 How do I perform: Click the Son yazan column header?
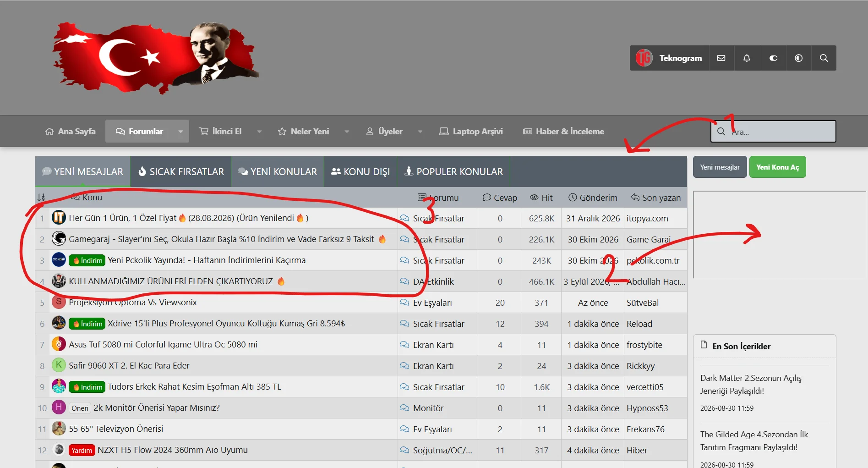click(656, 198)
